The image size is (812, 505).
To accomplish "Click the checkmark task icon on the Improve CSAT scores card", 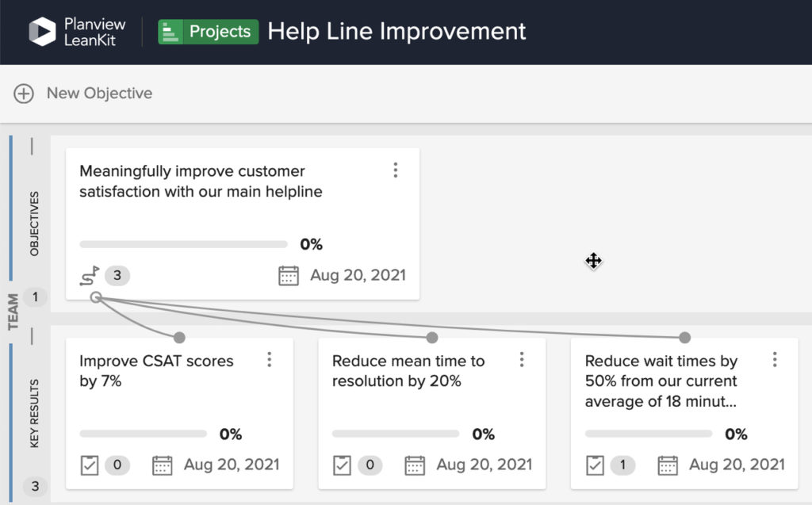I will tap(90, 465).
